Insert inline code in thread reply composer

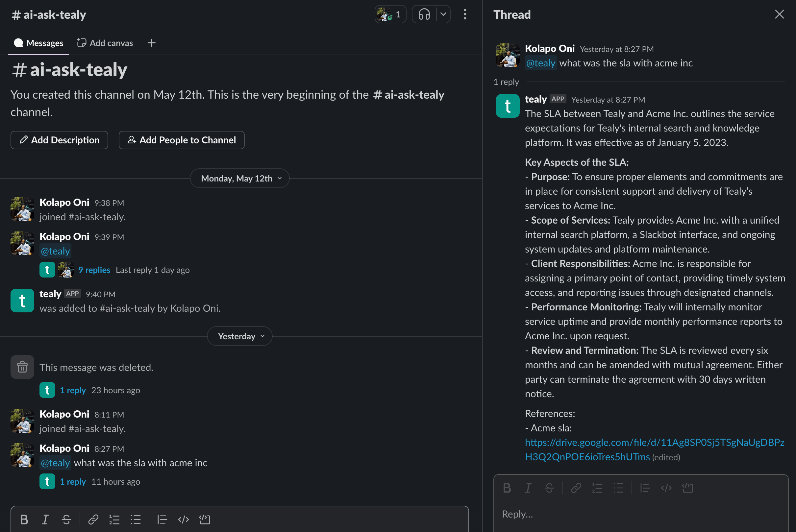[666, 488]
